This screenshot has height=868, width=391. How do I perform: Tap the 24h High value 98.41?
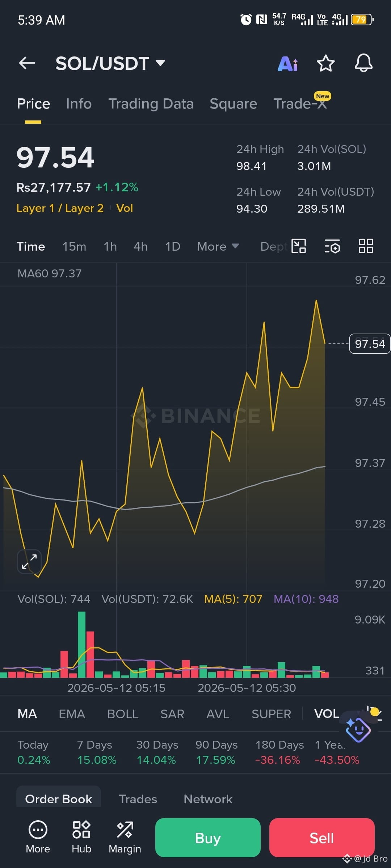click(x=251, y=166)
